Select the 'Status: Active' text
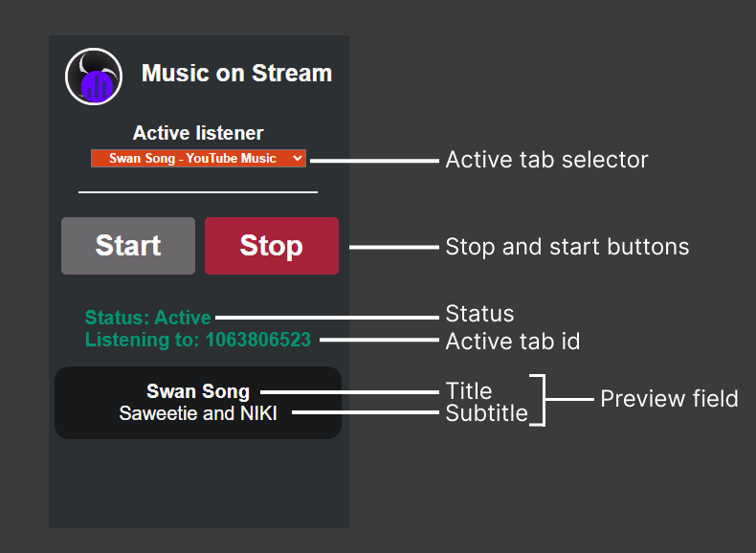Image resolution: width=756 pixels, height=553 pixels. coord(147,317)
